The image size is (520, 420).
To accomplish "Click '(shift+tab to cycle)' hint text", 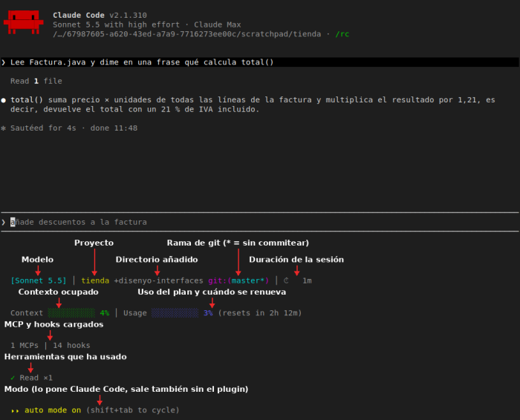I will 133,410.
